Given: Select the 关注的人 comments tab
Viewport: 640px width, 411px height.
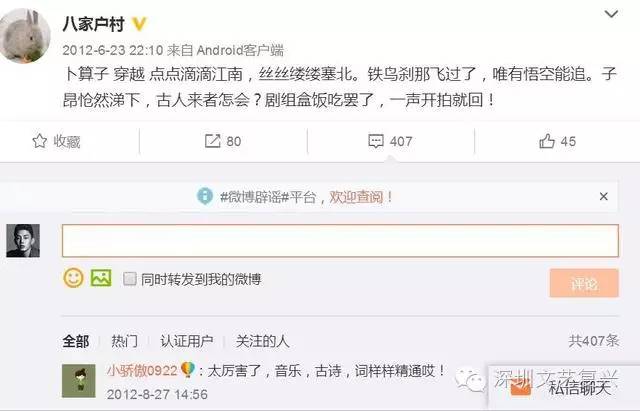Looking at the screenshot, I should click(262, 341).
